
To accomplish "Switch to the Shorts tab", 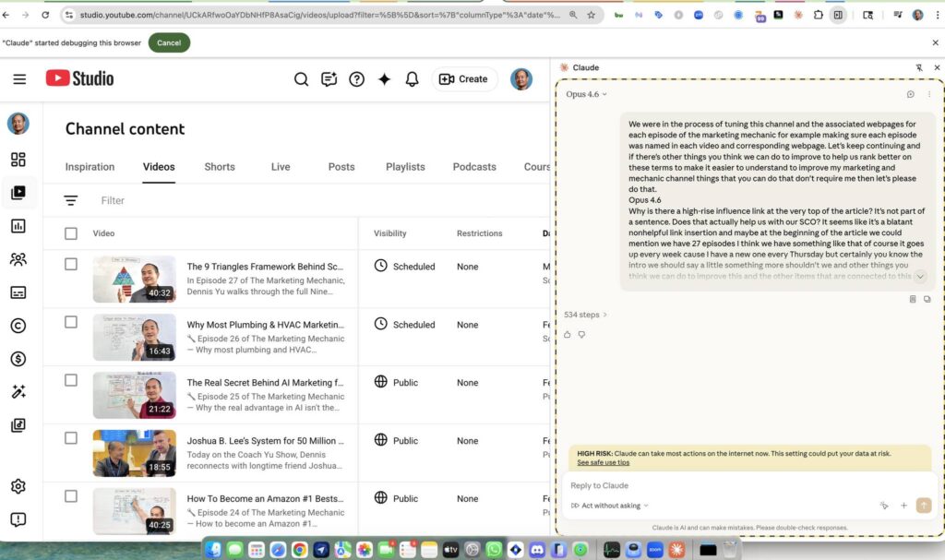I will pos(220,167).
